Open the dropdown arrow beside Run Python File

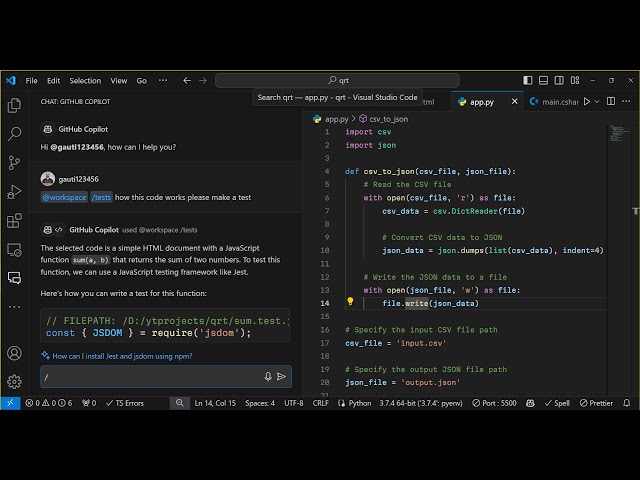point(599,102)
